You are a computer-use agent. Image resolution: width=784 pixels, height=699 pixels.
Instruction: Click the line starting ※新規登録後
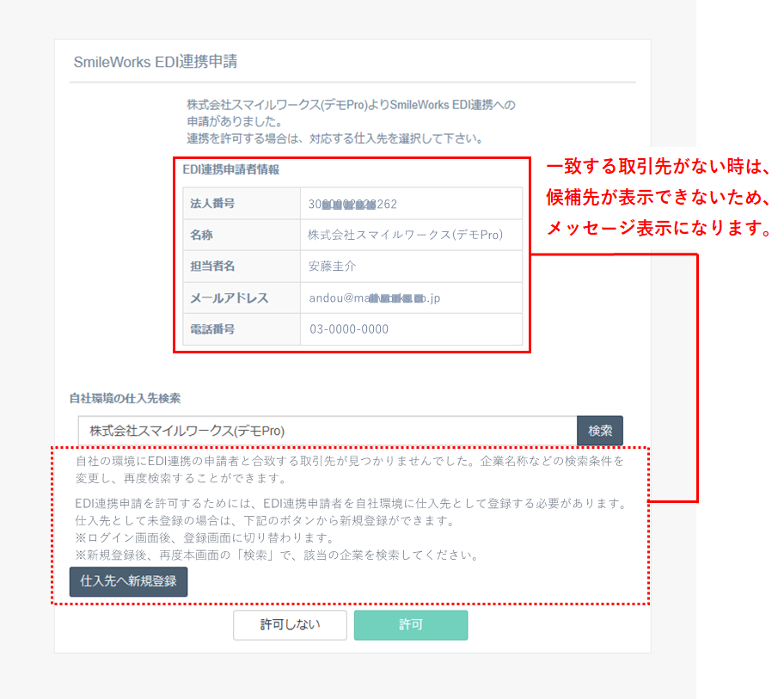[278, 555]
